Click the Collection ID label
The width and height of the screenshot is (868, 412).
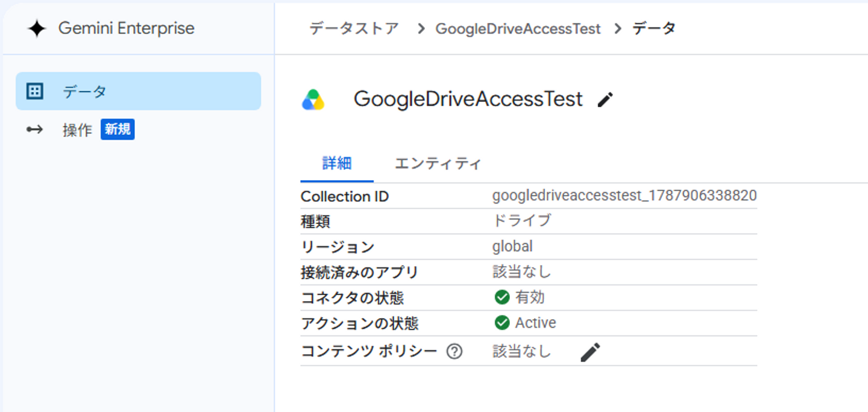point(345,196)
